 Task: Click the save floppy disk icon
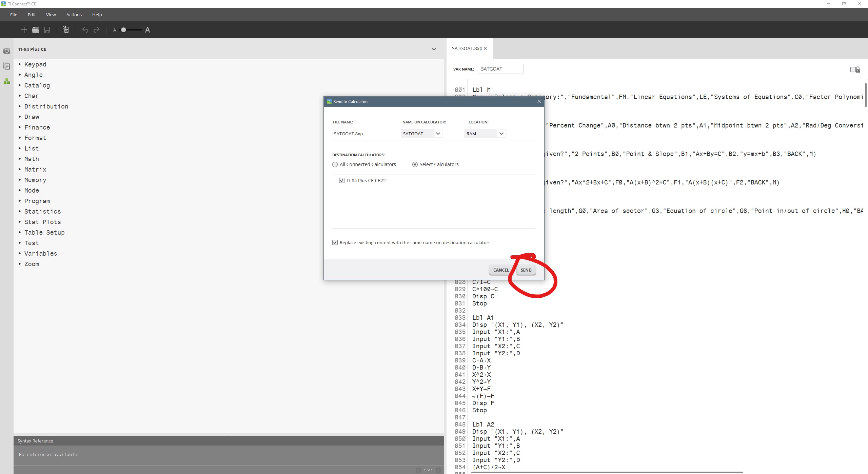(x=47, y=30)
